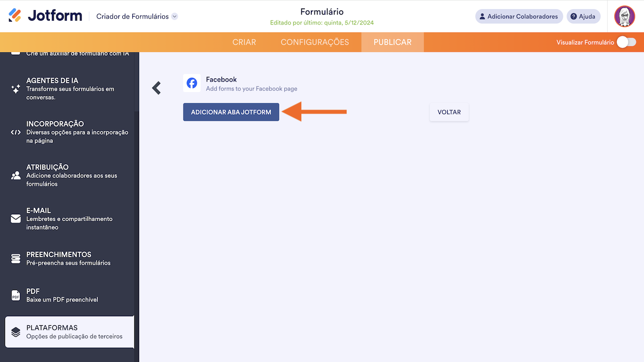644x362 pixels.
Task: Switch to the CRIAR tab
Action: 244,42
